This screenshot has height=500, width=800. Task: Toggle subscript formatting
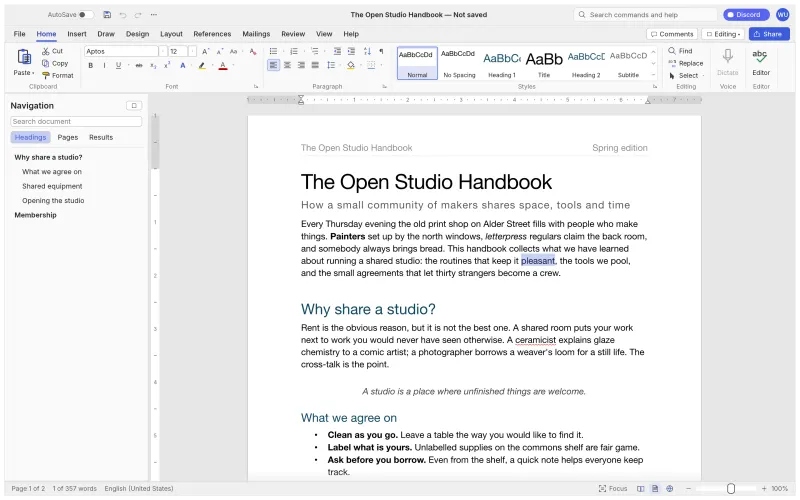[x=153, y=65]
